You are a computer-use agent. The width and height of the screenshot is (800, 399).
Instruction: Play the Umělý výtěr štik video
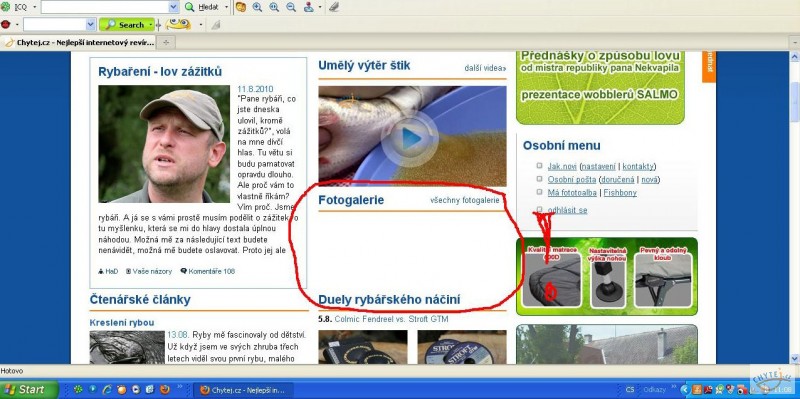click(410, 138)
